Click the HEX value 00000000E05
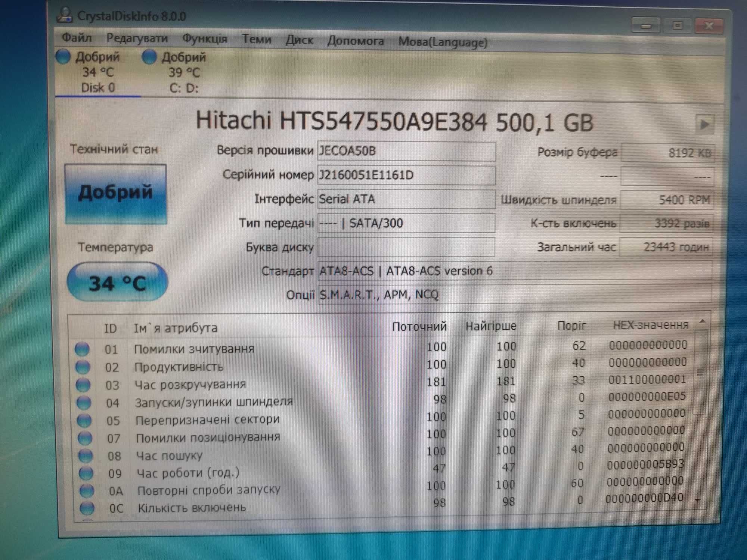The image size is (747, 560). [x=647, y=396]
